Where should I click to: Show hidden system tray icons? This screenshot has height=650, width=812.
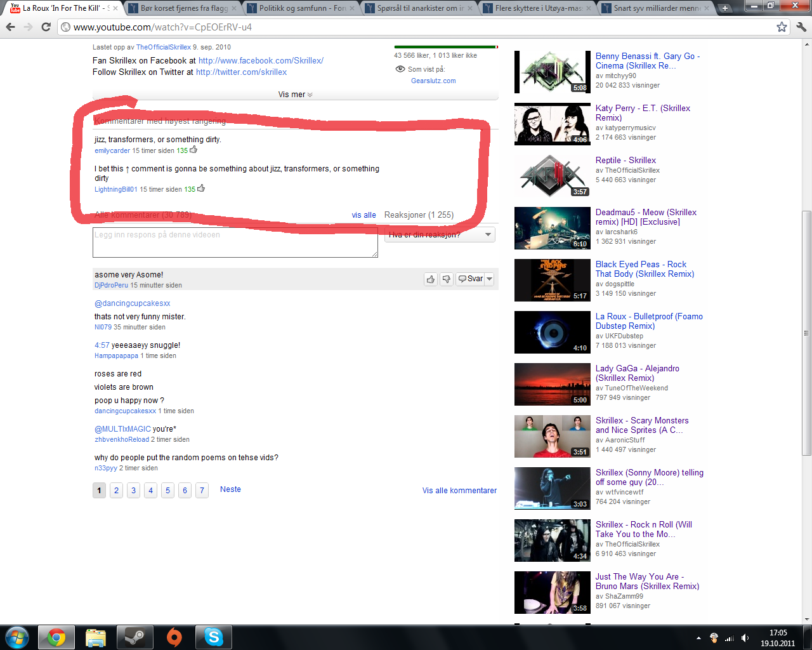pos(698,638)
